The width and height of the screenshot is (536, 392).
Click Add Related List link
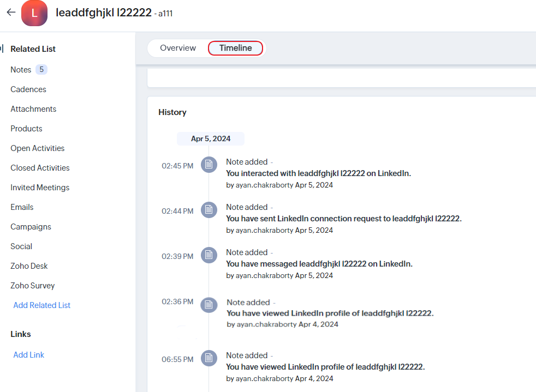click(x=41, y=305)
